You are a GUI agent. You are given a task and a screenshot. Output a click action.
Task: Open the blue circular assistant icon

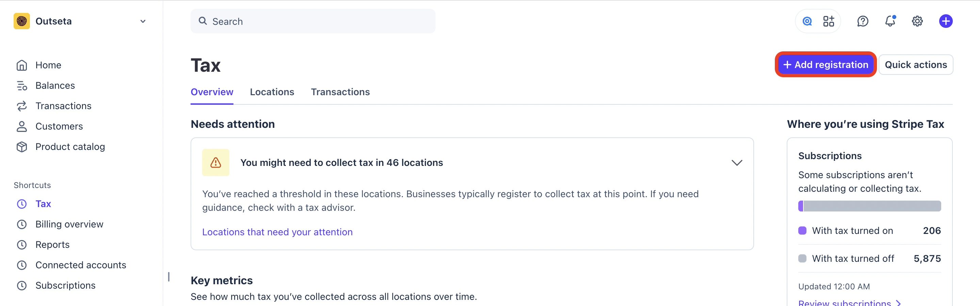[807, 21]
